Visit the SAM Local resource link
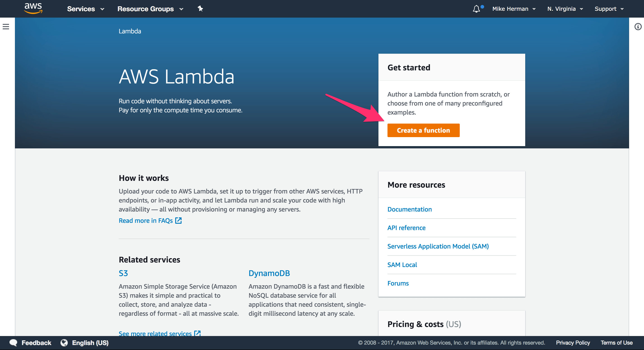644x350 pixels. (x=402, y=265)
